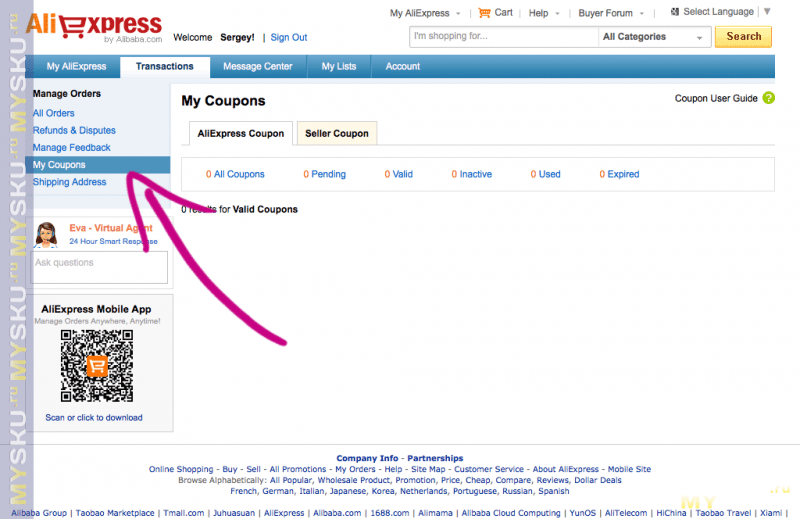Open the Account tab
Screen dimensions: 800x519
[x=403, y=66]
